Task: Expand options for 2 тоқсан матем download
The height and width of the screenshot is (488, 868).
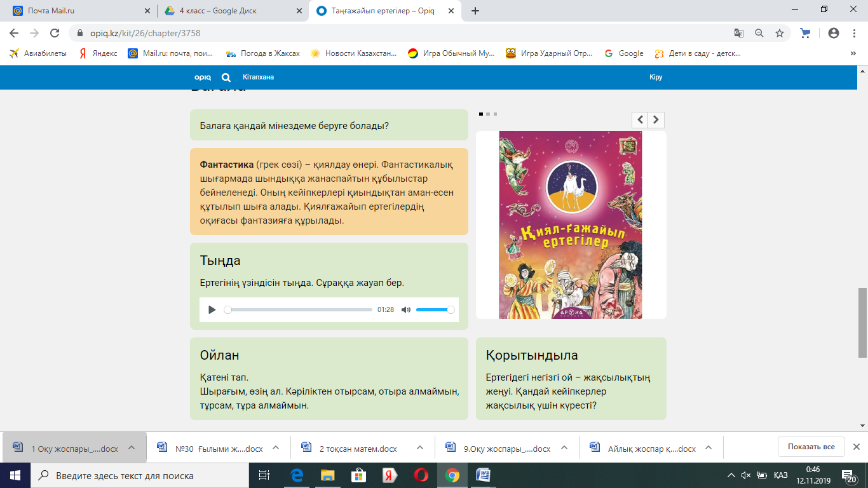Action: coord(420,447)
